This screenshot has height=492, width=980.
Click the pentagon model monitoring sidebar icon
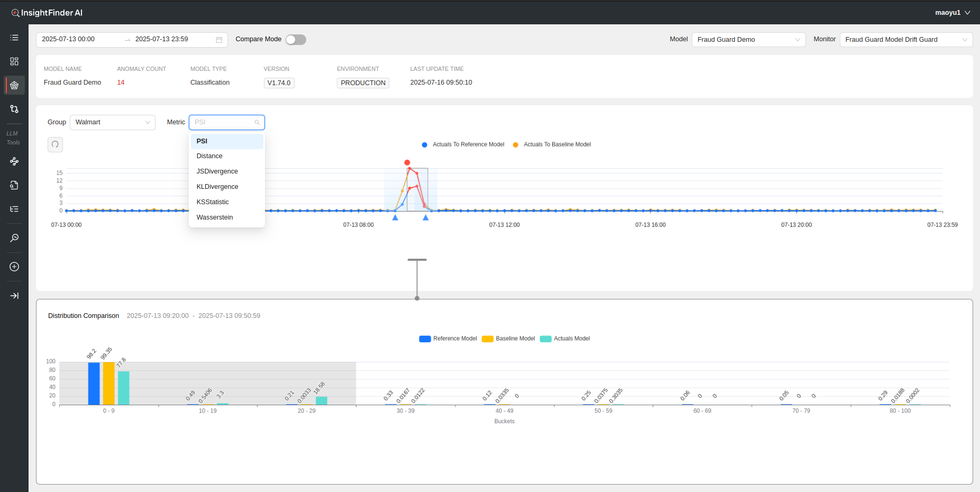pyautogui.click(x=14, y=85)
